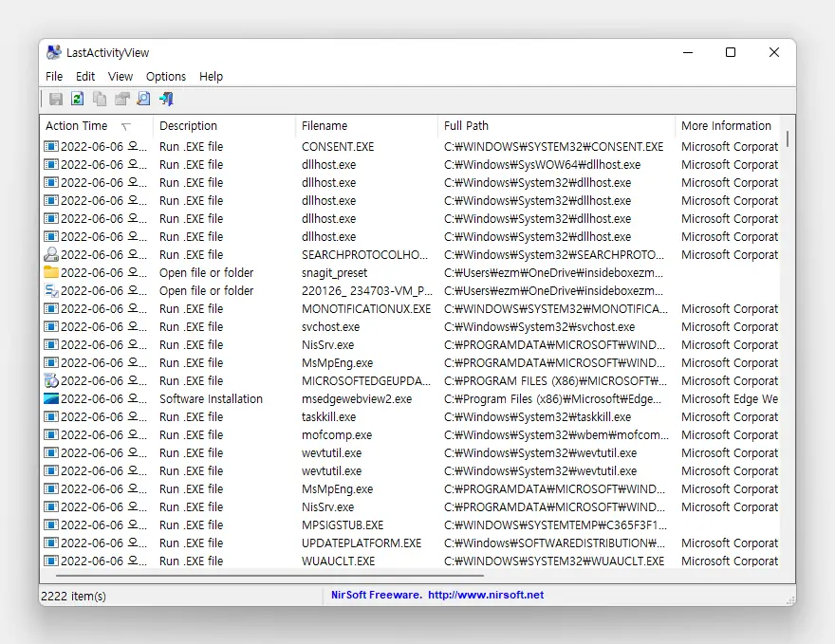Click the horizontal scrollbar thumb
This screenshot has width=835, height=644.
(x=269, y=575)
